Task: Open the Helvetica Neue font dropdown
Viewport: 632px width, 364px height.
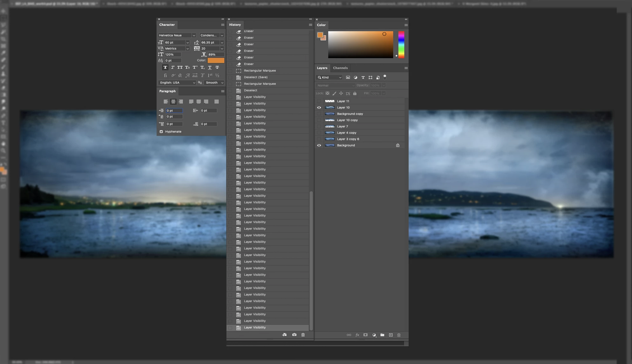Action: 177,35
